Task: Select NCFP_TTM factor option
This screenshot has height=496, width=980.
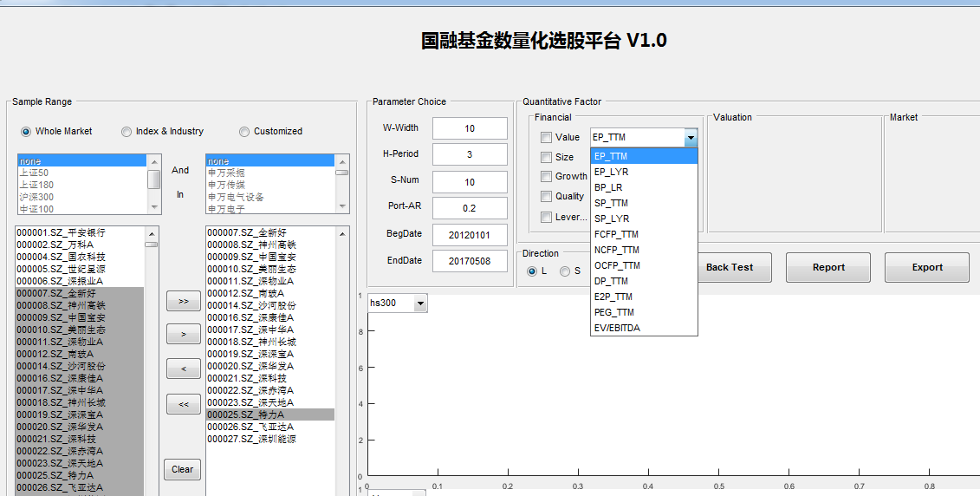Action: point(644,251)
